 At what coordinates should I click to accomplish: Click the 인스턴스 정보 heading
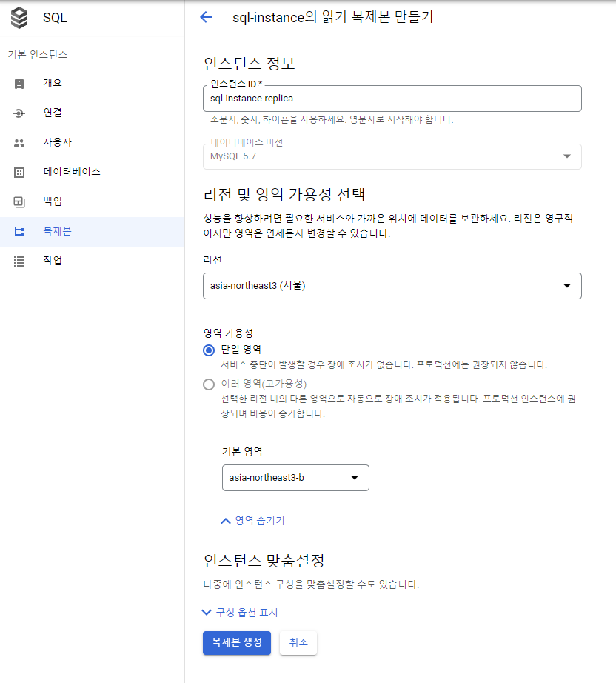click(250, 64)
